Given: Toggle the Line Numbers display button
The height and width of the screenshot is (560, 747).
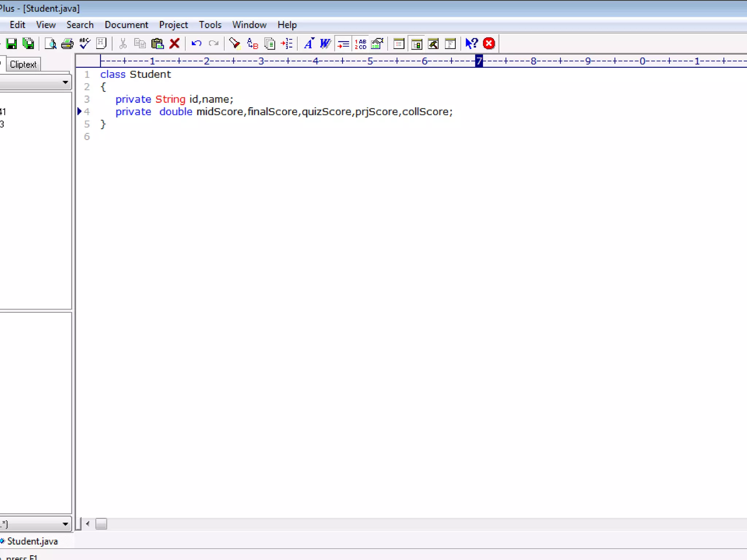Looking at the screenshot, I should pyautogui.click(x=360, y=44).
